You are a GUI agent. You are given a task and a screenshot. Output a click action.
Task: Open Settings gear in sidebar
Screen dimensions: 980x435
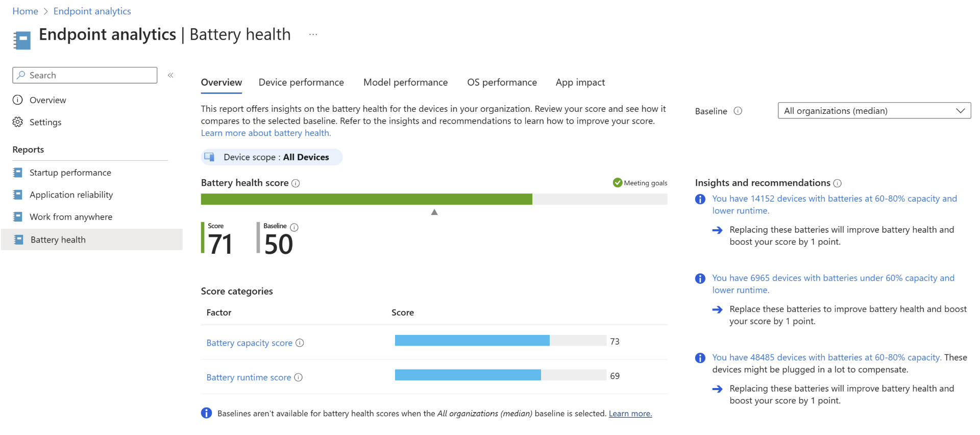click(x=18, y=122)
